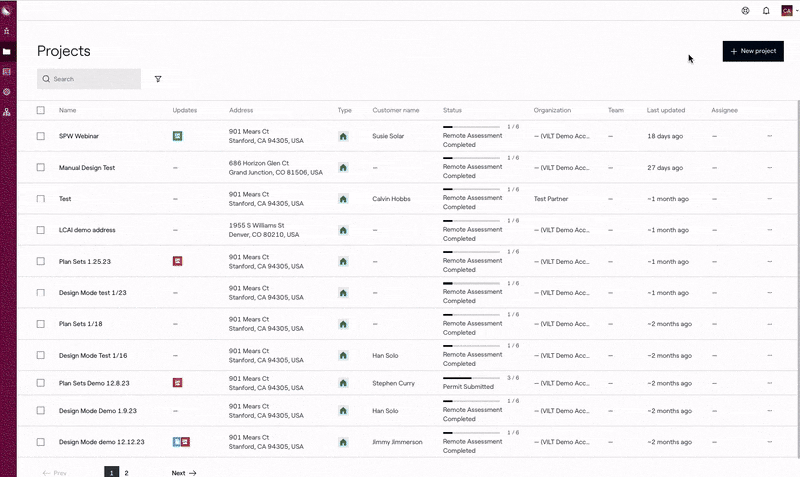This screenshot has width=800, height=477.
Task: Click residential type icon for SPW Webinar
Action: click(343, 136)
